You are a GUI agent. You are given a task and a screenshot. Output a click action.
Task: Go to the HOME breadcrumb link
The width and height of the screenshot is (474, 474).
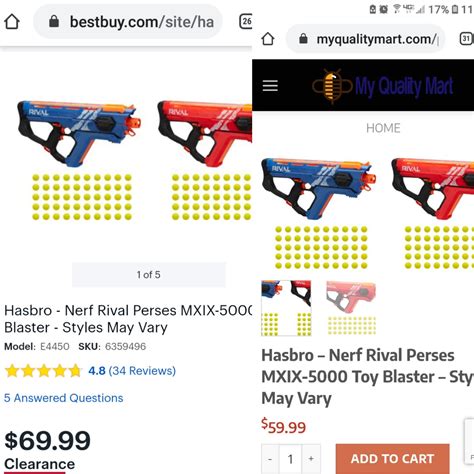(x=383, y=128)
